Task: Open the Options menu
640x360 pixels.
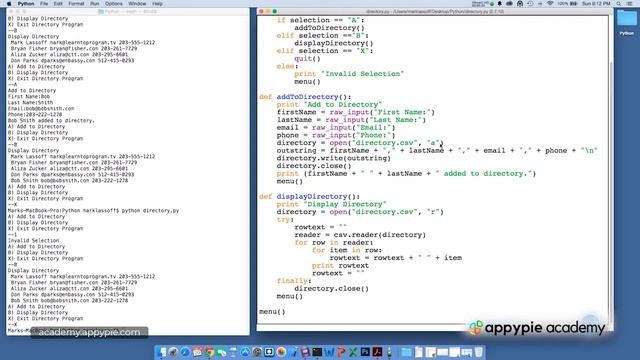Action: click(x=114, y=4)
